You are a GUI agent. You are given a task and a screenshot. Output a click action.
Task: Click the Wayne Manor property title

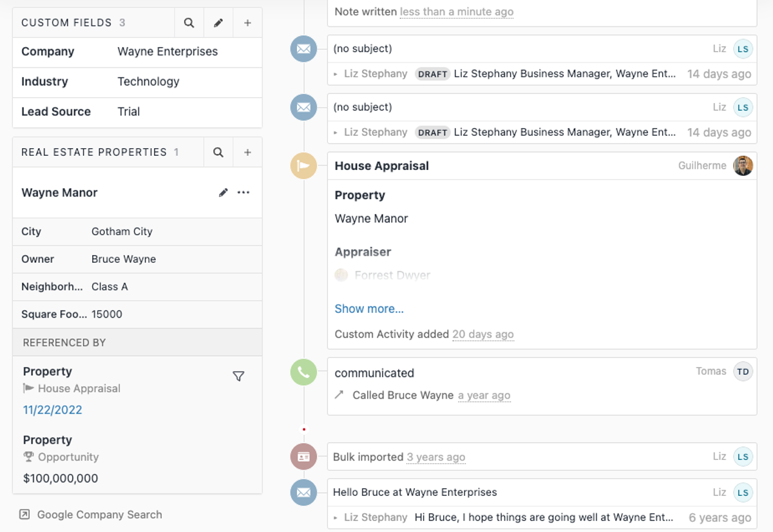(59, 193)
